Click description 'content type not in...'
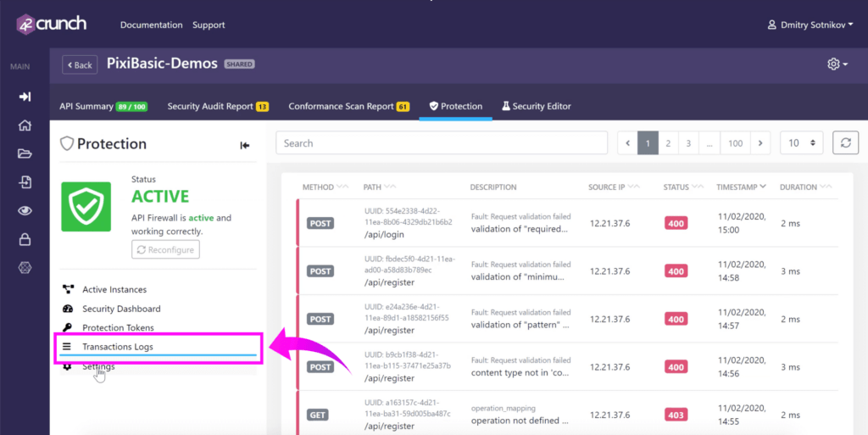The width and height of the screenshot is (868, 435). (x=520, y=373)
